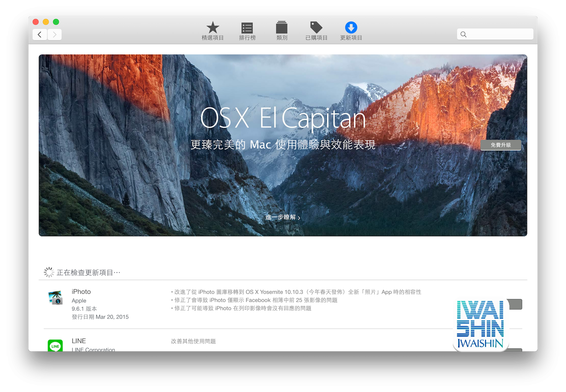Open the Purchased (已購項目) tab

click(316, 31)
